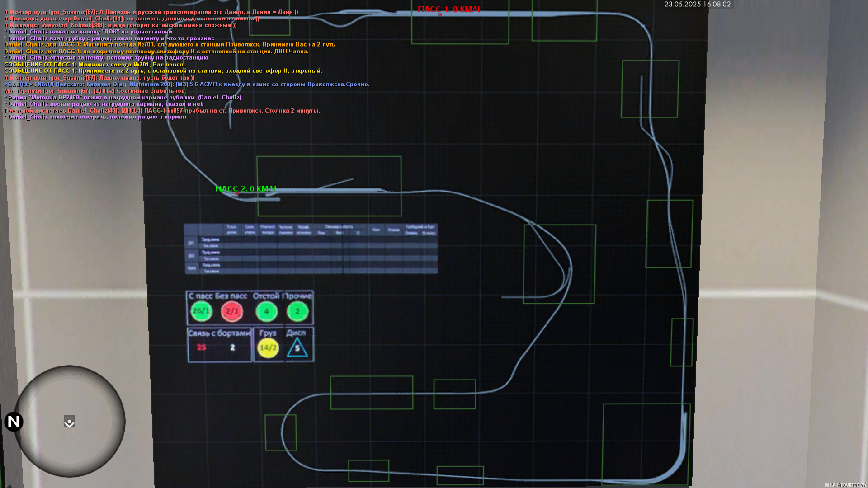Click the green 'ПАСС 2. 0 КМ/Ч' train label
Image resolution: width=868 pixels, height=488 pixels.
[245, 188]
